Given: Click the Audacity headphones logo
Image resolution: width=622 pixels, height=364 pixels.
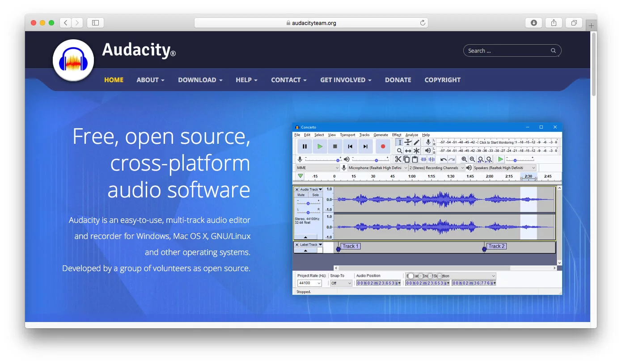Looking at the screenshot, I should (x=73, y=60).
